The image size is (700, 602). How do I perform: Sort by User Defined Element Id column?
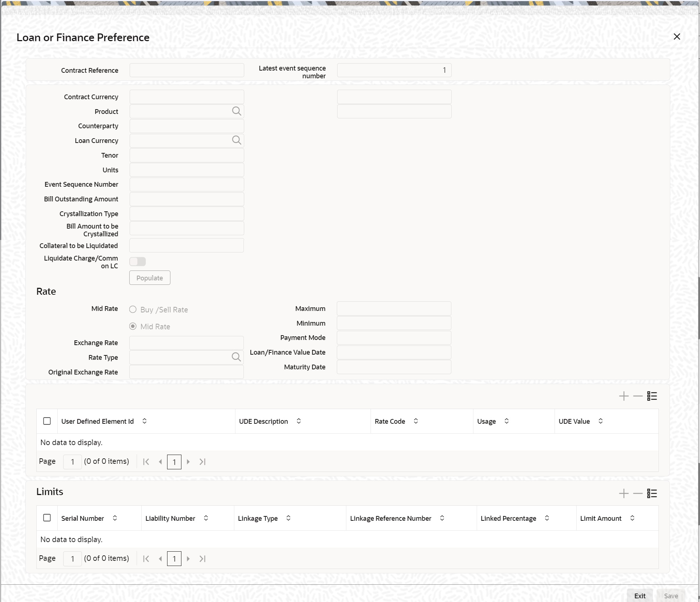pyautogui.click(x=144, y=421)
